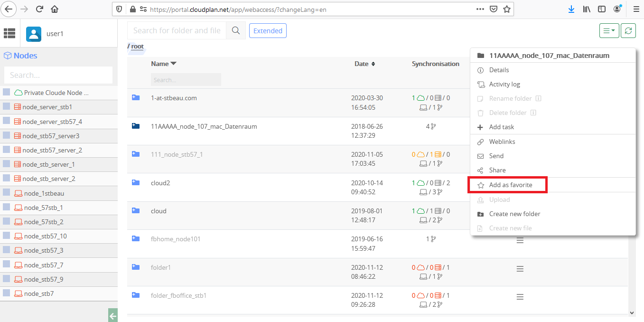
Task: Refresh the file list with the green icon
Action: click(628, 31)
